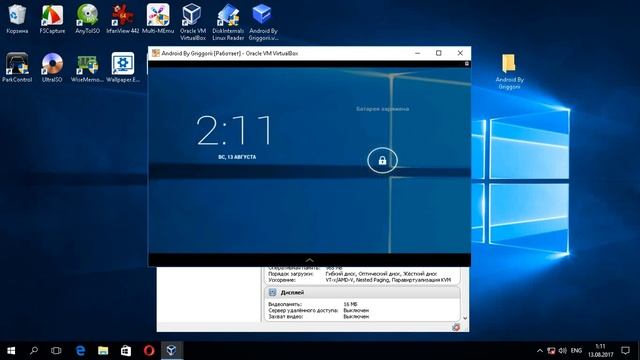
Task: Click the Дисплей monitor icon in VirtualBox Manager
Action: tap(273, 293)
